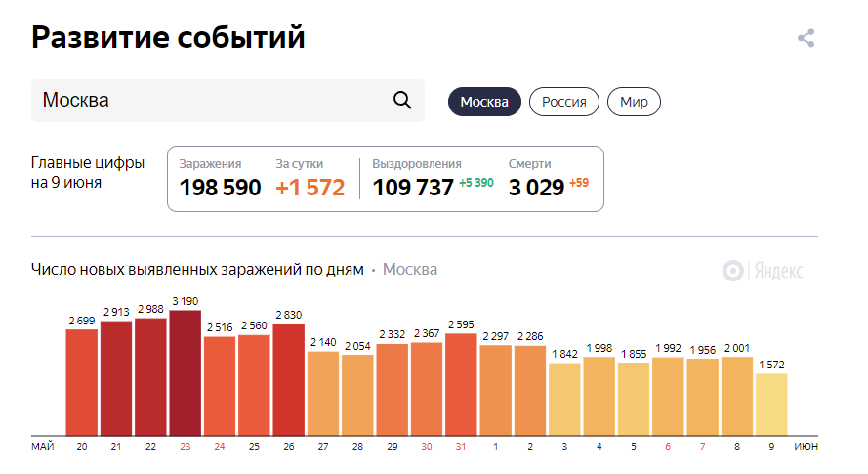
Task: Click the chart bar for June 7
Action: [x=702, y=397]
